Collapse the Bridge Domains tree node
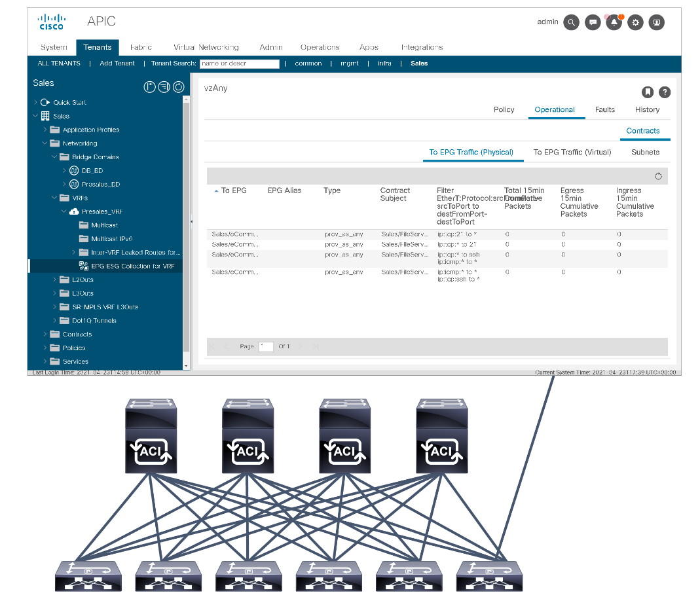 tap(54, 157)
